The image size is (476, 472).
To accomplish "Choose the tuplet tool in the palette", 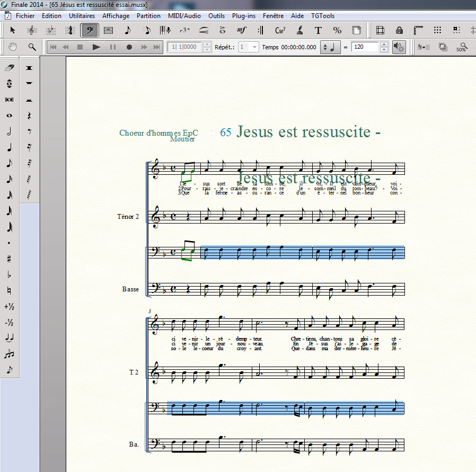I will click(9, 354).
